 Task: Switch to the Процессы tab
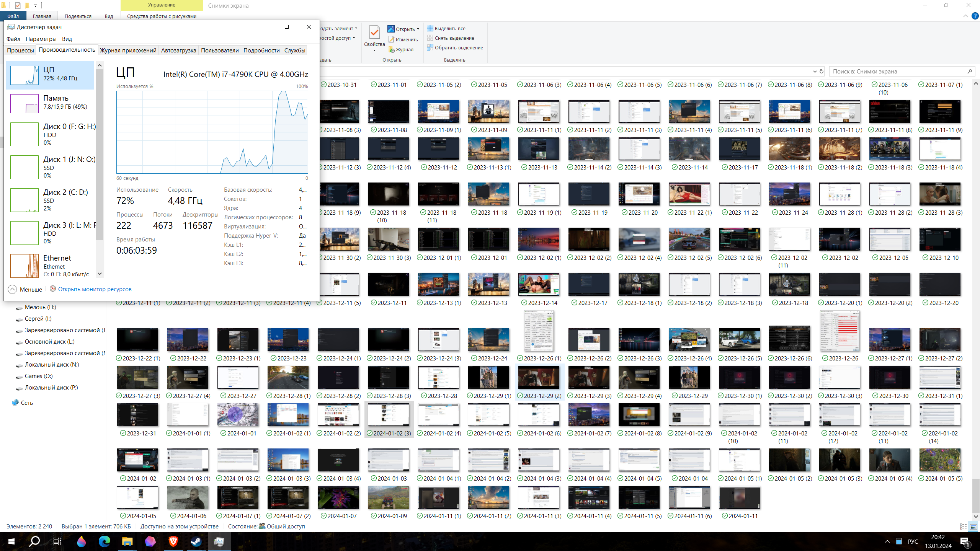pyautogui.click(x=20, y=50)
